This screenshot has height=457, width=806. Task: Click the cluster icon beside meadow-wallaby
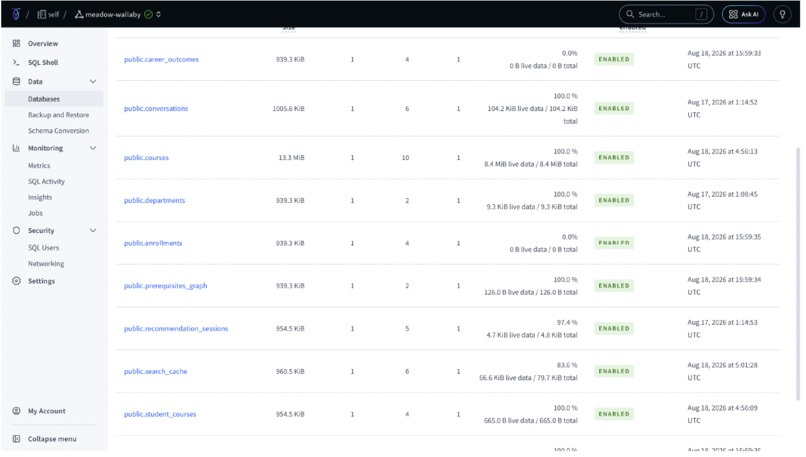(x=79, y=14)
